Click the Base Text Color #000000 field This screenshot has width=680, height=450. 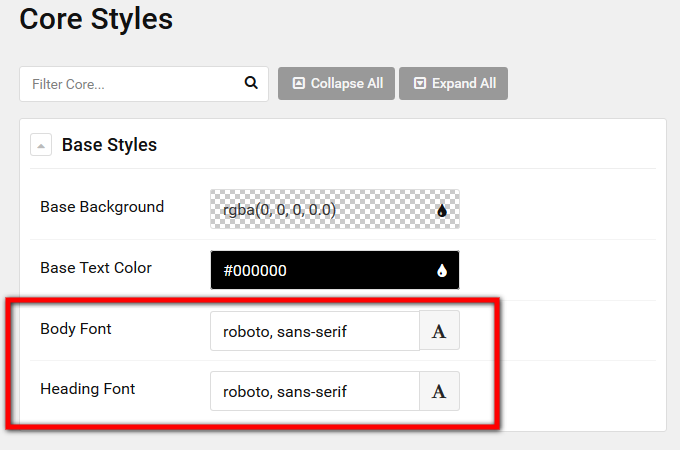click(x=335, y=270)
